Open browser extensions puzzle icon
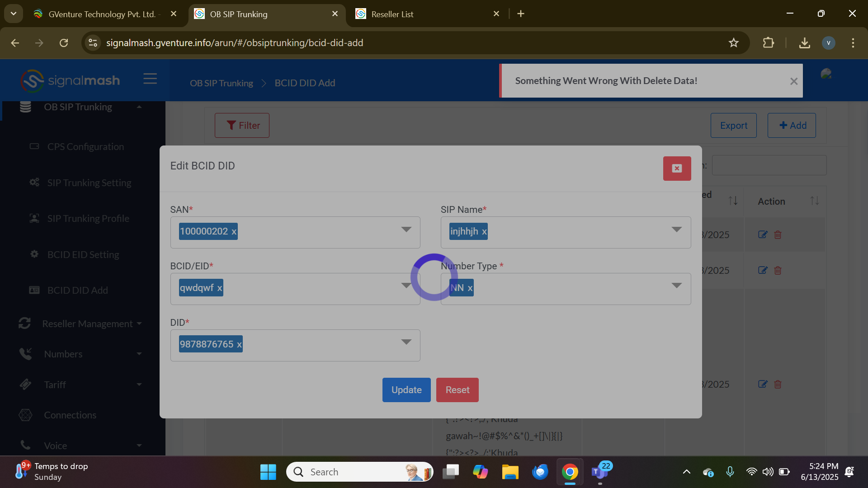Image resolution: width=868 pixels, height=488 pixels. [x=768, y=43]
